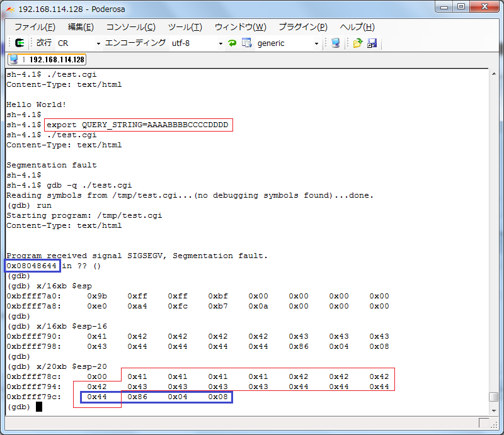This screenshot has height=435, width=504.
Task: Open the ウィンドウ(W) menu
Action: tap(241, 27)
